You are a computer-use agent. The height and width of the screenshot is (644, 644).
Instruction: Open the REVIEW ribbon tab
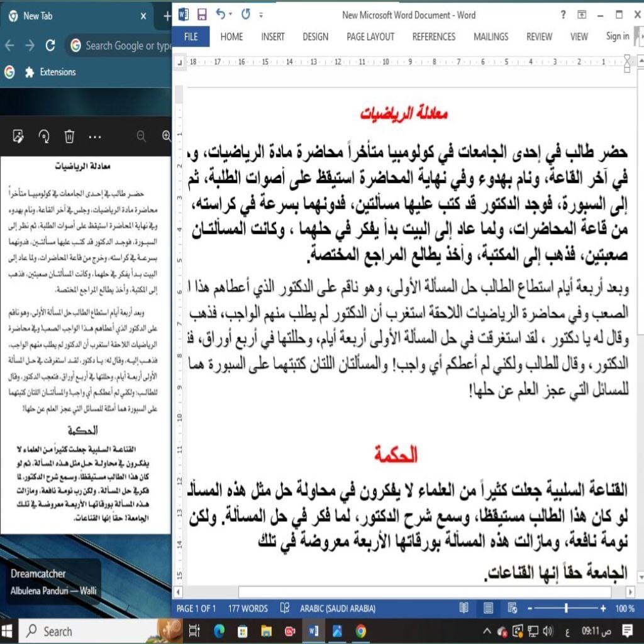tap(539, 36)
